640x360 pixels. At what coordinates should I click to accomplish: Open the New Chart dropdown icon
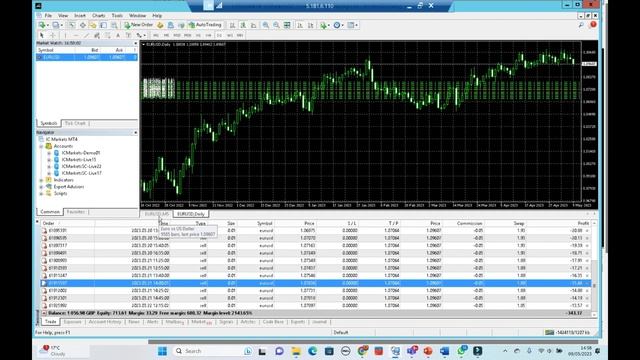(43, 25)
